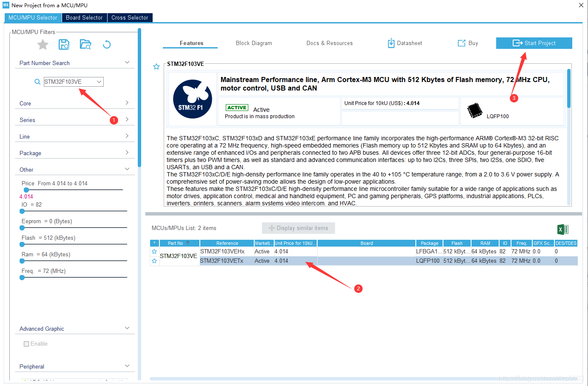The image size is (588, 386).
Task: Sort by Board column header
Action: tap(366, 243)
